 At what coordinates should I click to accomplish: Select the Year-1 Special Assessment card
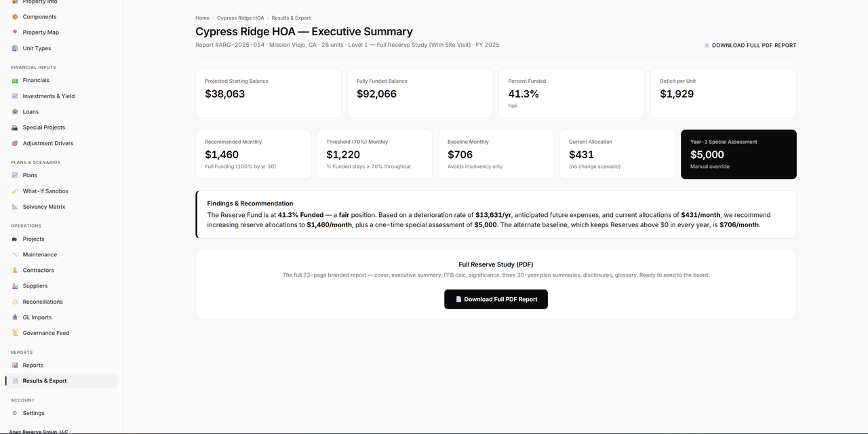pyautogui.click(x=738, y=155)
